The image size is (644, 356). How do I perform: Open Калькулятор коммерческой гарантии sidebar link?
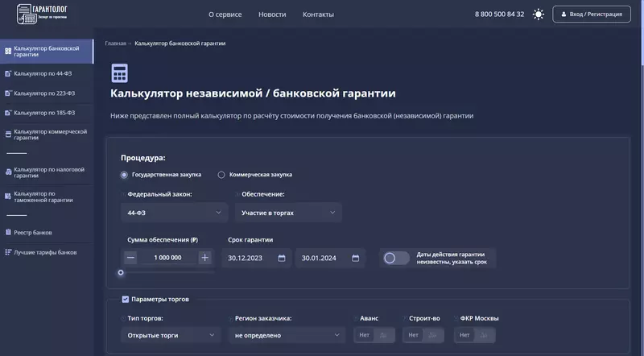pos(47,135)
